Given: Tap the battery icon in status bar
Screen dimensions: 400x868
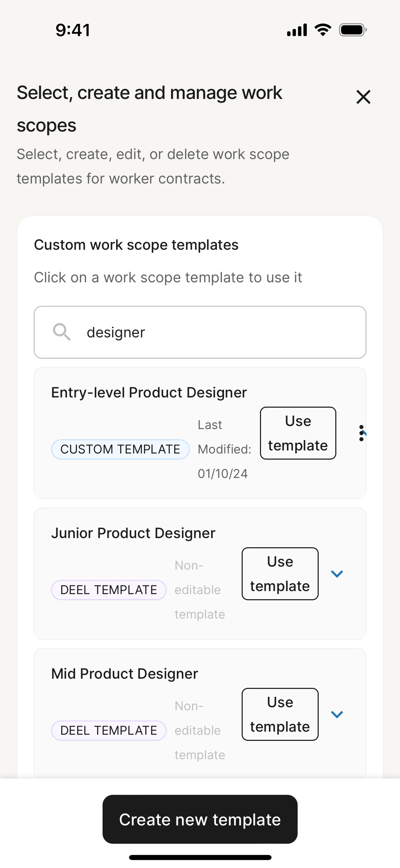Looking at the screenshot, I should click(x=352, y=30).
